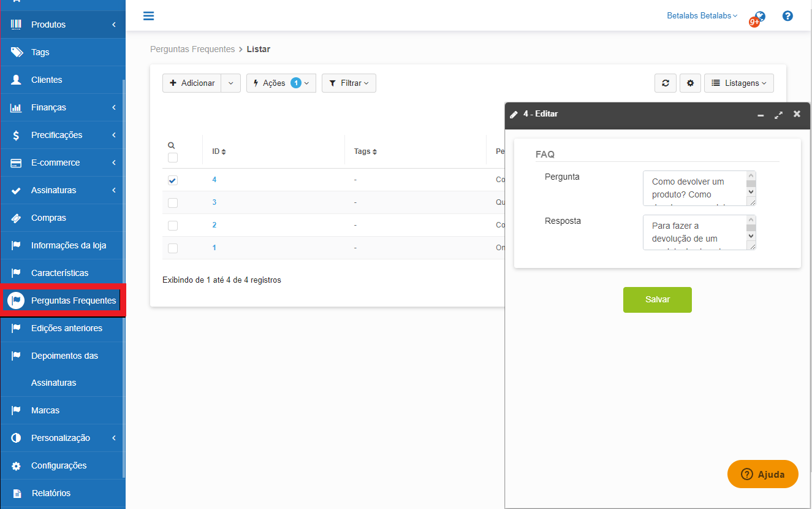
Task: Click the Pergunta textarea scrollbar down arrow
Action: (x=751, y=191)
